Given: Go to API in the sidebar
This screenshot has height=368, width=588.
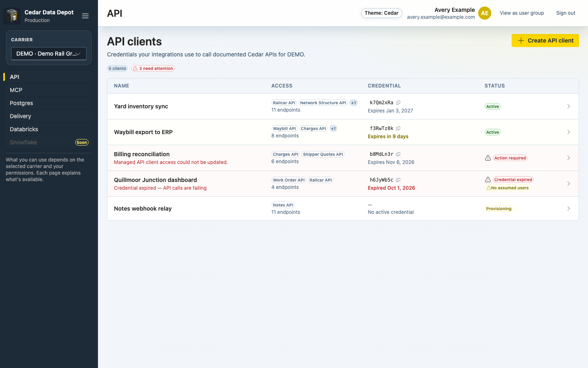Looking at the screenshot, I should [49, 77].
